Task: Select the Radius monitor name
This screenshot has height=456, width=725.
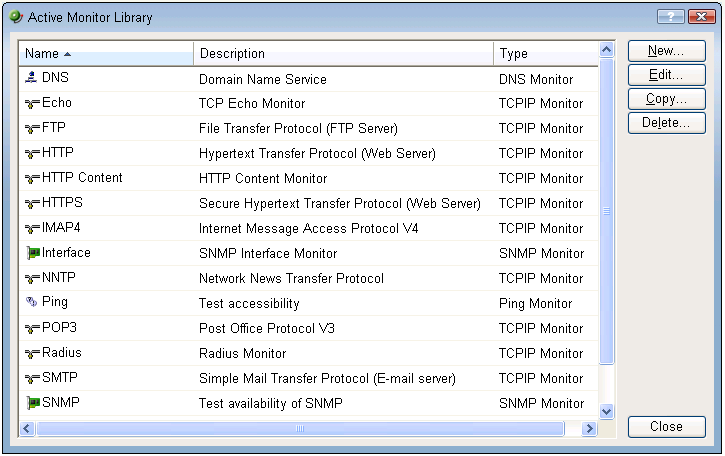Action: (62, 352)
